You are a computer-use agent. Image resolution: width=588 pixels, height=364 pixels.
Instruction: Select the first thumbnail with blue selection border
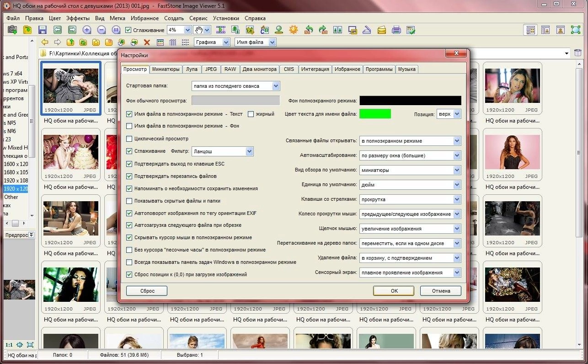[70, 89]
